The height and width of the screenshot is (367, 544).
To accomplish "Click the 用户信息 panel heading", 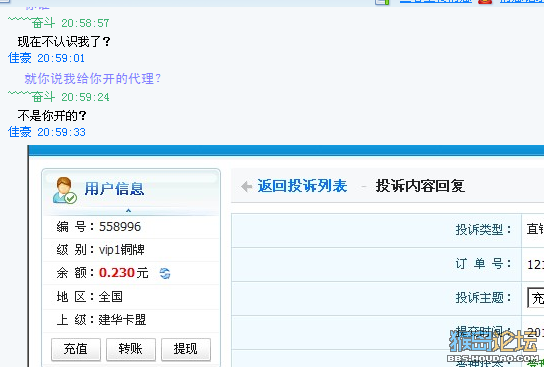I will [114, 189].
